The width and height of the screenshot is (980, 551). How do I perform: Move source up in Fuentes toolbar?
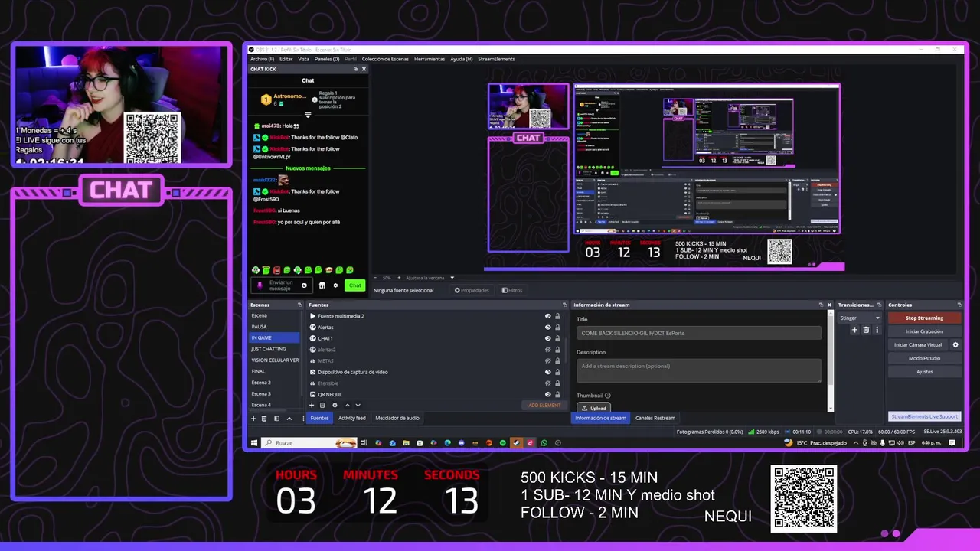tap(347, 405)
